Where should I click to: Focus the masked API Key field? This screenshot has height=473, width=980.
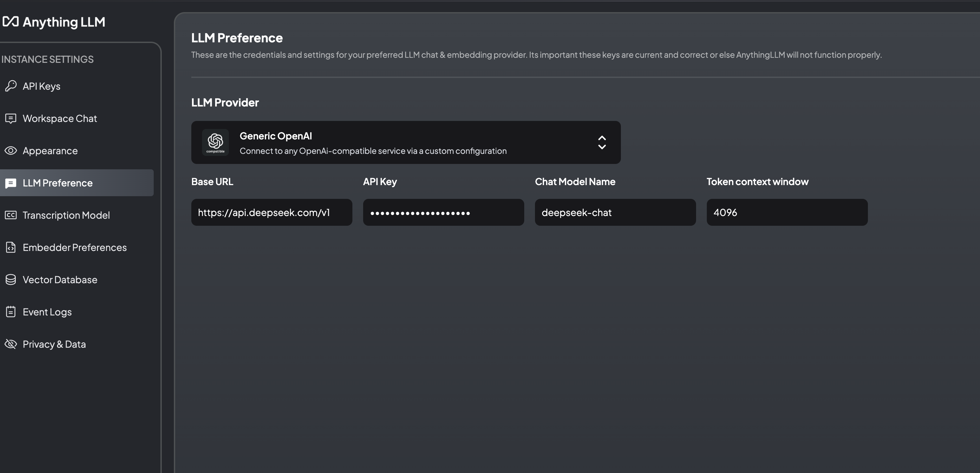pos(444,213)
